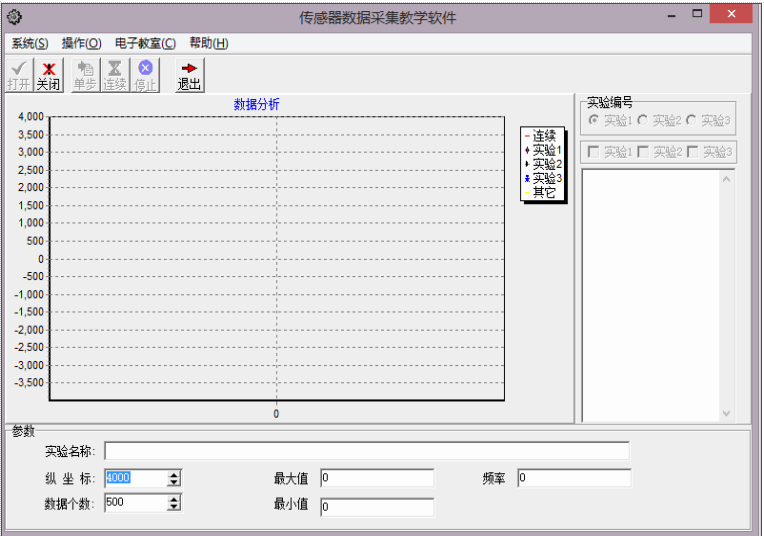
Task: Enable the 实验3 checkbox
Action: (x=692, y=152)
